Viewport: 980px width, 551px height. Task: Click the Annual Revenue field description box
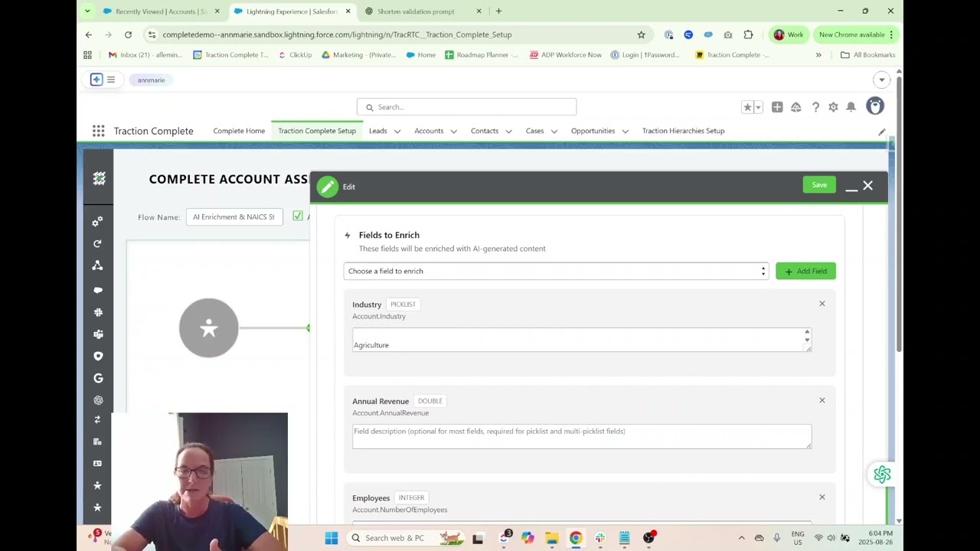click(x=582, y=436)
